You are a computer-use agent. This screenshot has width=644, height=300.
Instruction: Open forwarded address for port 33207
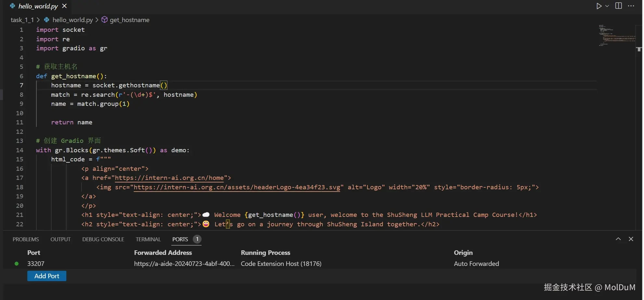(x=184, y=264)
